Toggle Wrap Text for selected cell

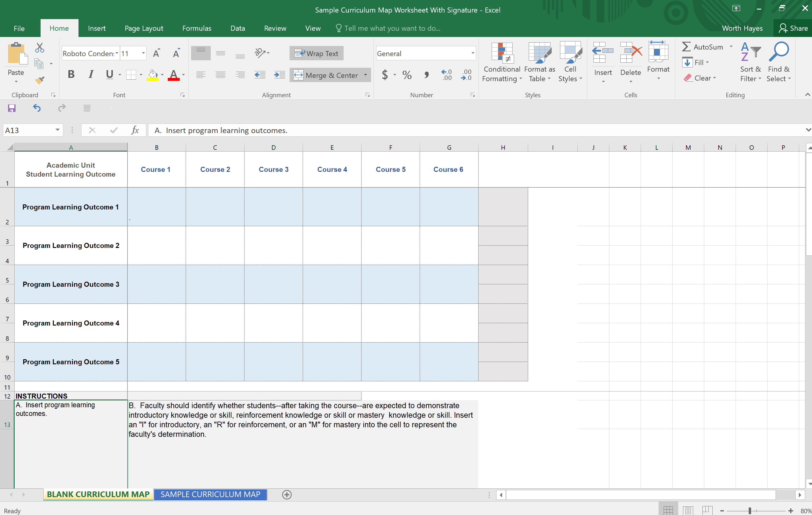(316, 53)
